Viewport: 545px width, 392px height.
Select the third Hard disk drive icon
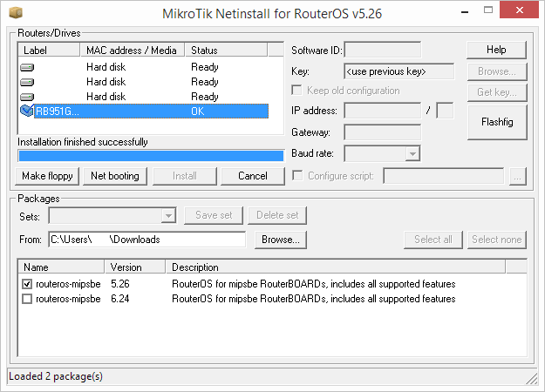pyautogui.click(x=27, y=97)
